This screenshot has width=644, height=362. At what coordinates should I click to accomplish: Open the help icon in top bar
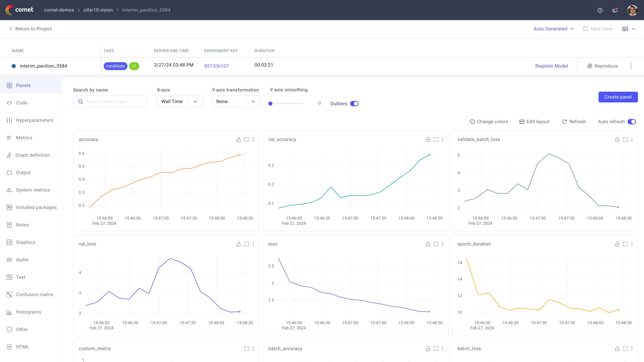600,10
